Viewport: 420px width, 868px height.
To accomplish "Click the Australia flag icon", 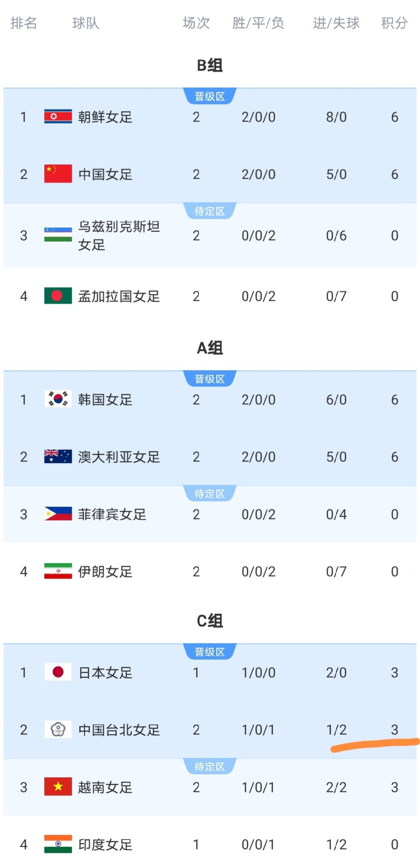I will point(58,456).
